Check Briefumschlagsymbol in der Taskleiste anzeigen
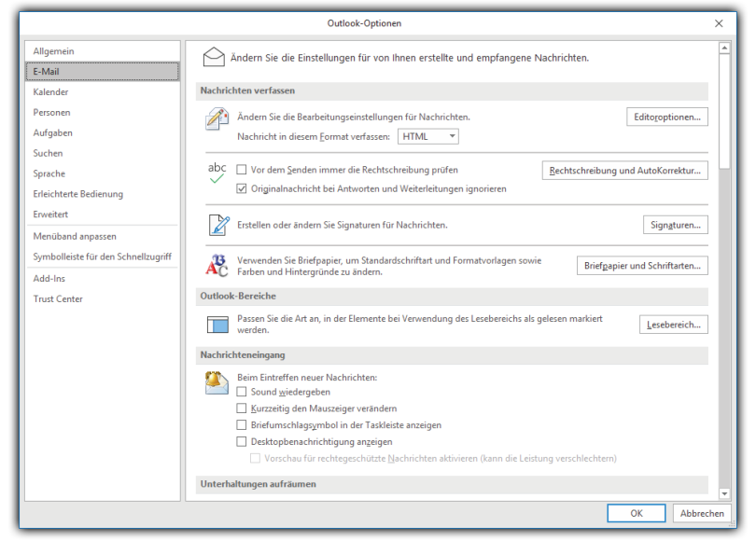This screenshot has width=756, height=540. coord(242,425)
